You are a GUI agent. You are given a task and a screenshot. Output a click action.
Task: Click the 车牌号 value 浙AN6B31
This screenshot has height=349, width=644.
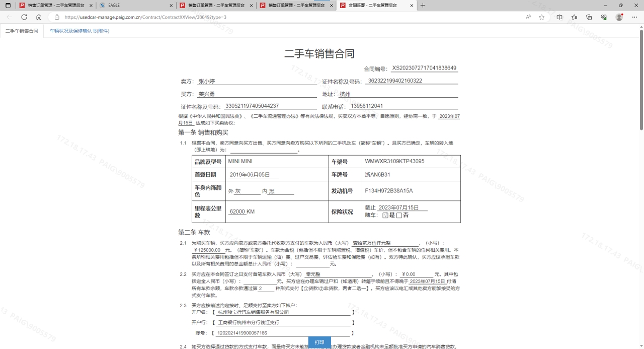click(x=377, y=175)
